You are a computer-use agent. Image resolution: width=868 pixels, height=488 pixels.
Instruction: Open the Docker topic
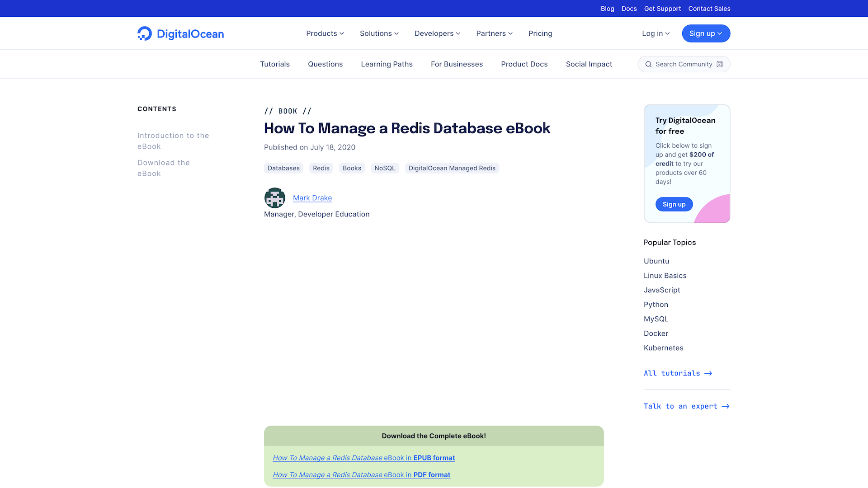coord(656,333)
